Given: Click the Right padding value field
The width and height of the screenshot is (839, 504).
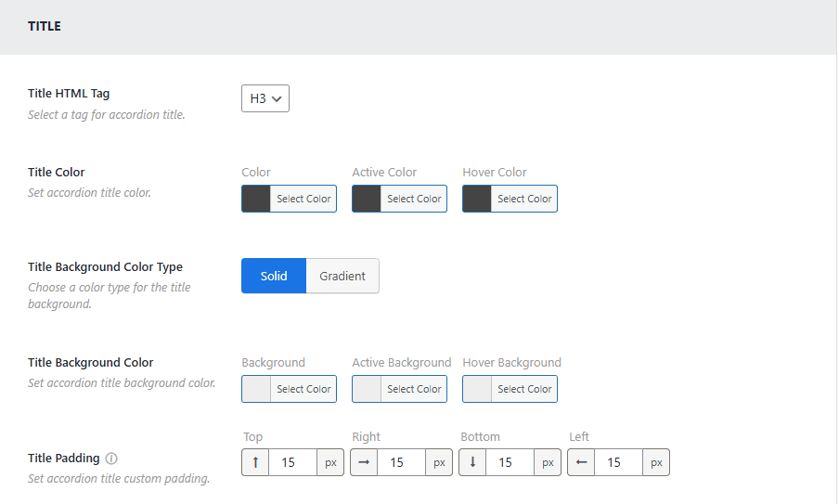Looking at the screenshot, I should click(x=401, y=462).
